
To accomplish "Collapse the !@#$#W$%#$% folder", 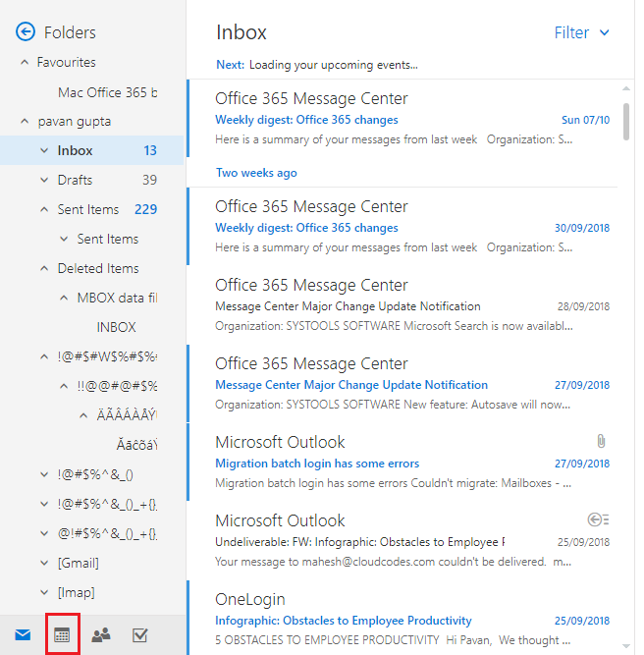I will [x=44, y=356].
